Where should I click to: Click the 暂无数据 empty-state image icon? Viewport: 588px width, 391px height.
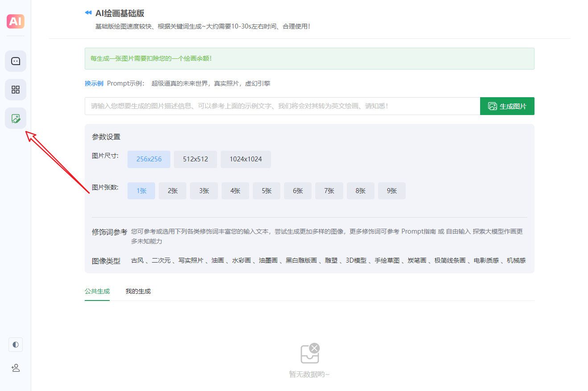[x=309, y=354]
